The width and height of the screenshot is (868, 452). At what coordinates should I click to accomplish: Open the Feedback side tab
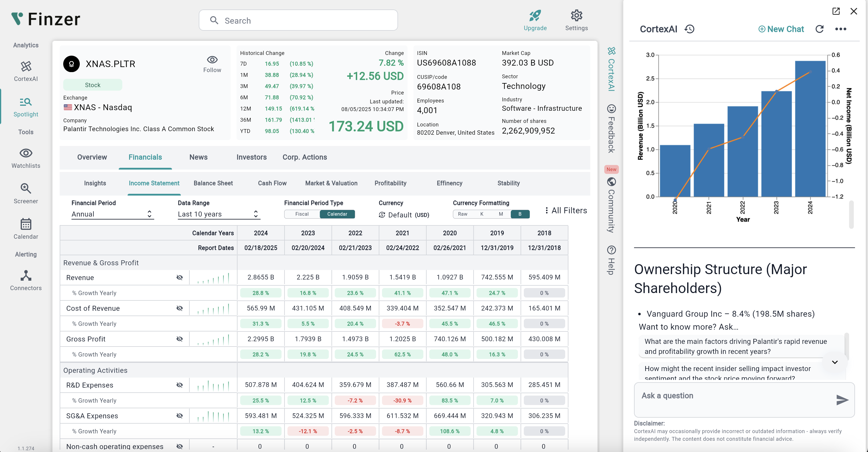(611, 129)
